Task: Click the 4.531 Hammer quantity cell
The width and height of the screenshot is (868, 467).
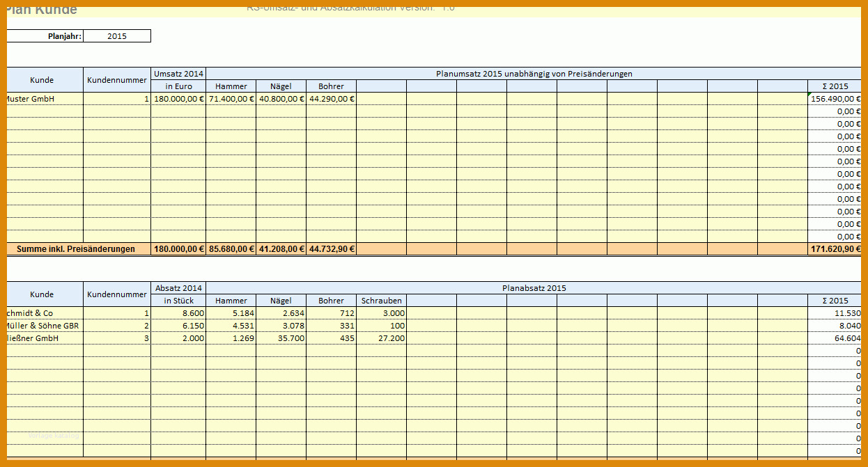Action: coord(231,325)
